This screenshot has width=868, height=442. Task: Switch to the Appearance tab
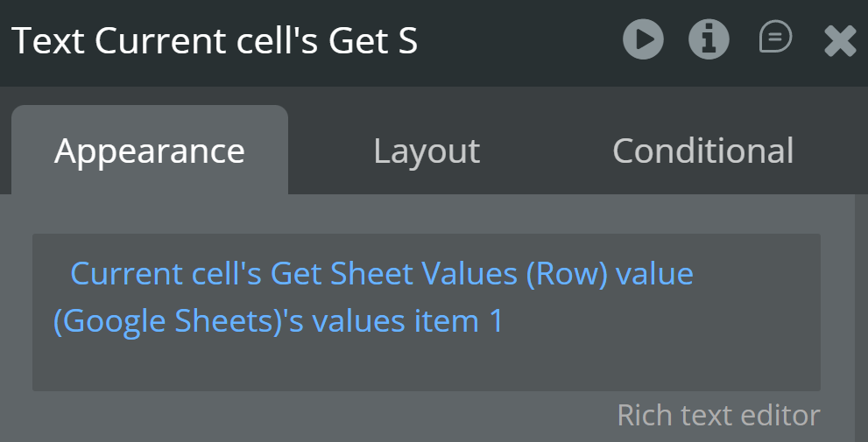click(150, 151)
